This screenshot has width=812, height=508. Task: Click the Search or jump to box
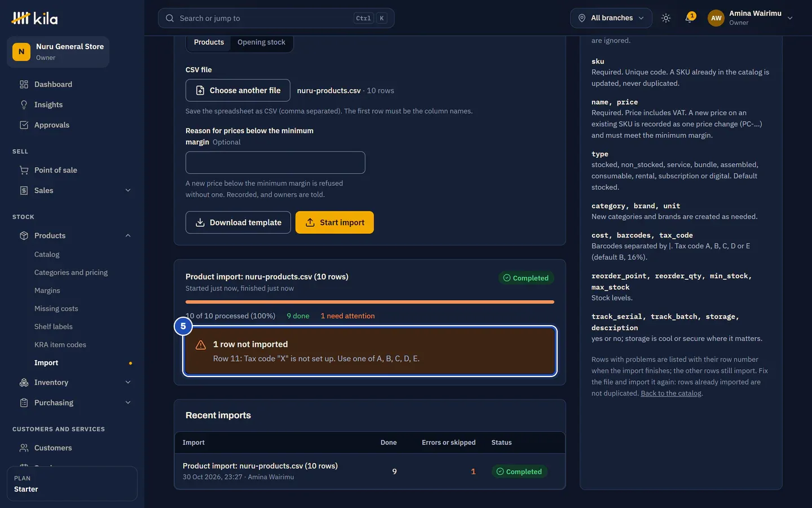pyautogui.click(x=276, y=18)
